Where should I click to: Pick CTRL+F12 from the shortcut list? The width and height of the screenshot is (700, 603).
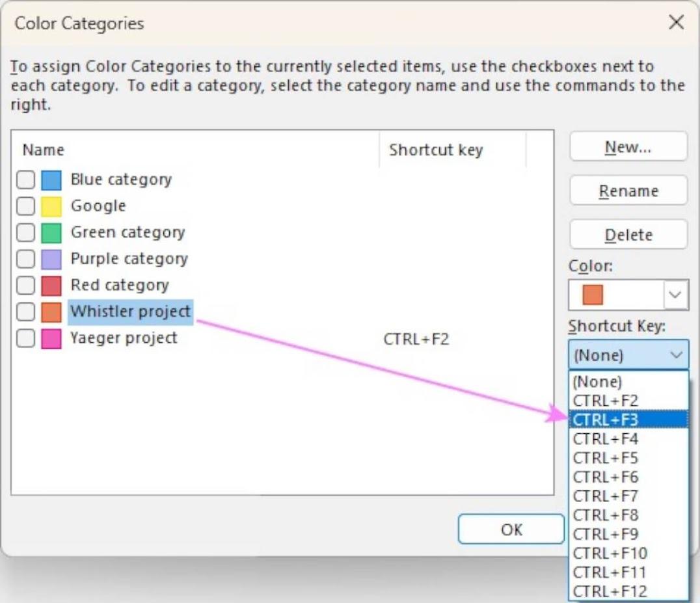point(628,591)
